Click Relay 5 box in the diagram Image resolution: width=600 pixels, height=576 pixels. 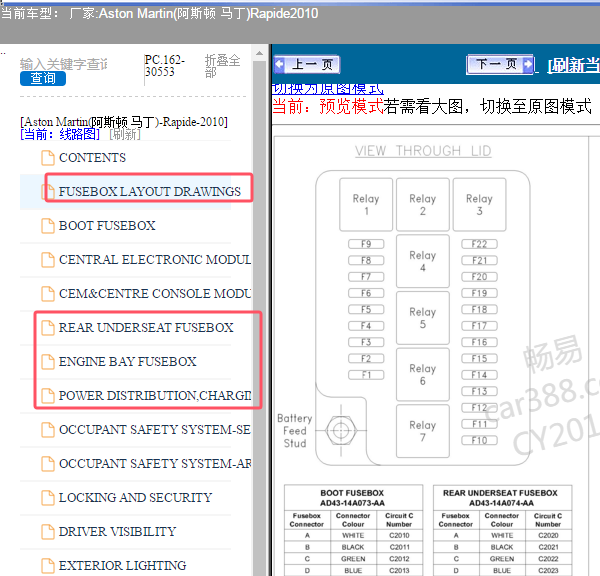pyautogui.click(x=423, y=318)
